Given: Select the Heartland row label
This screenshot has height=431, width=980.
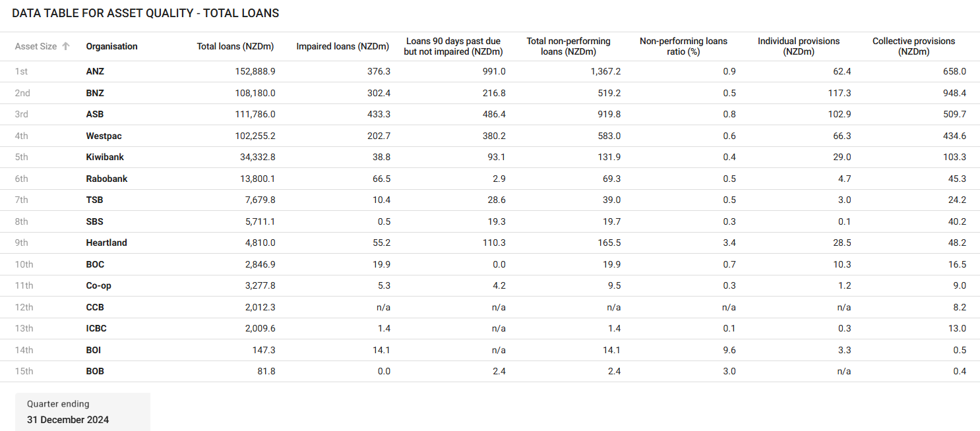Looking at the screenshot, I should (106, 243).
